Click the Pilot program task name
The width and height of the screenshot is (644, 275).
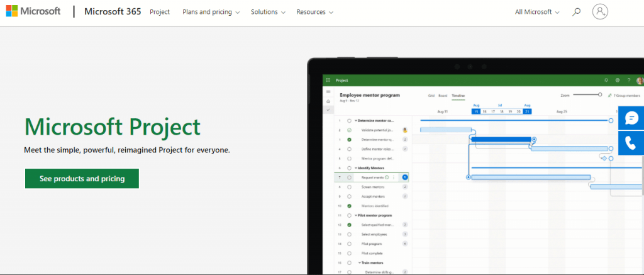pyautogui.click(x=372, y=244)
